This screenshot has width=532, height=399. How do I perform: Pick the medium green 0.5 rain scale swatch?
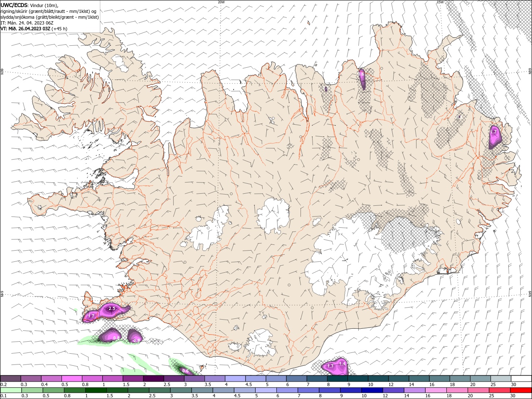click(54, 390)
